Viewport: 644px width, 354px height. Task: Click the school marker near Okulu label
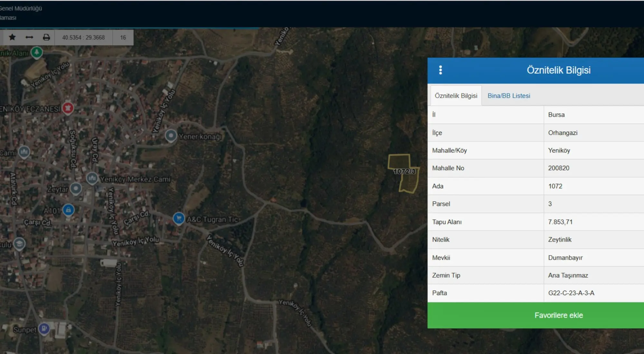point(19,244)
